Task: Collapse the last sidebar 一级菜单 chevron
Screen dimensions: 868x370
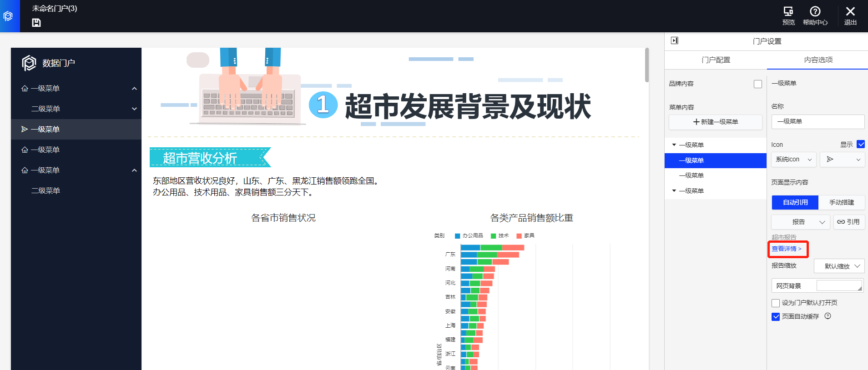Action: 134,170
